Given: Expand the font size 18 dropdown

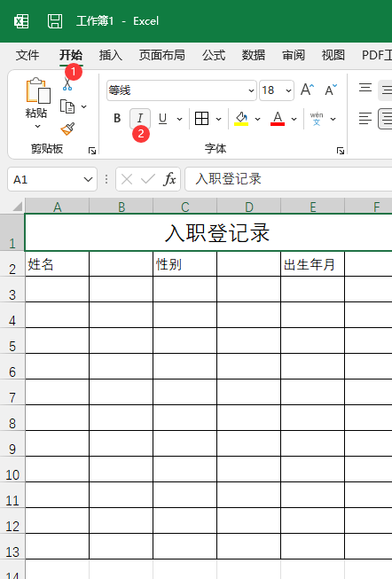Looking at the screenshot, I should pos(288,90).
